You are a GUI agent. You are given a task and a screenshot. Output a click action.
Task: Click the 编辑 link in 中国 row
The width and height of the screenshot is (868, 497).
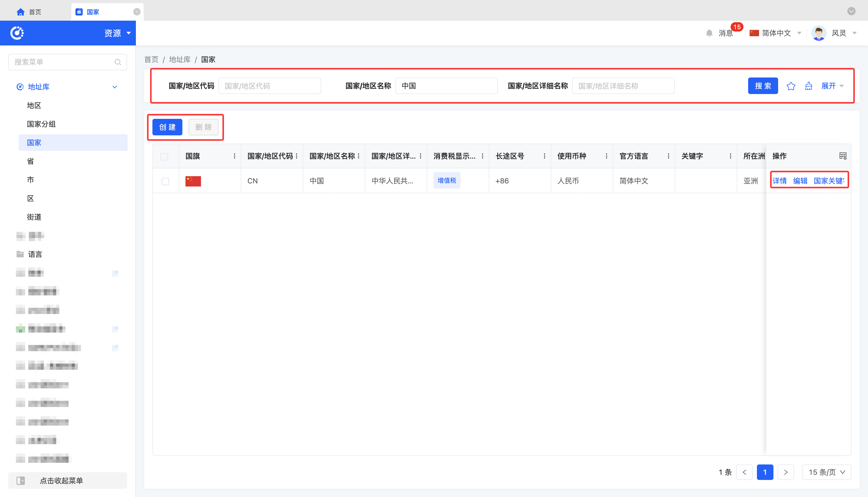[800, 181]
